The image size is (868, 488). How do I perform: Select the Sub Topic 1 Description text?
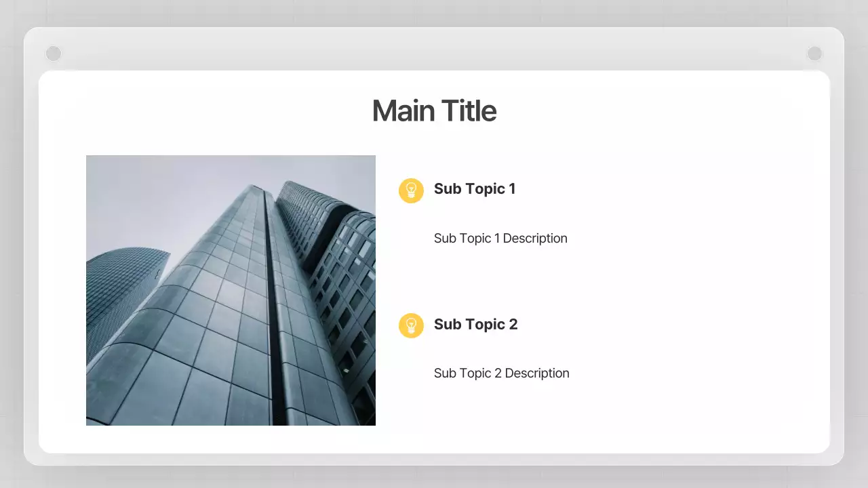[500, 238]
